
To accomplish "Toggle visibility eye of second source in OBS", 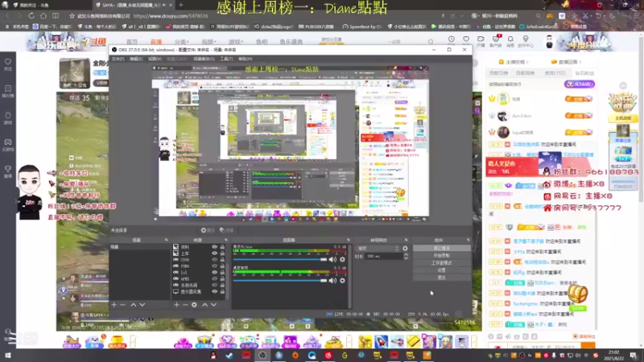I will point(214,253).
